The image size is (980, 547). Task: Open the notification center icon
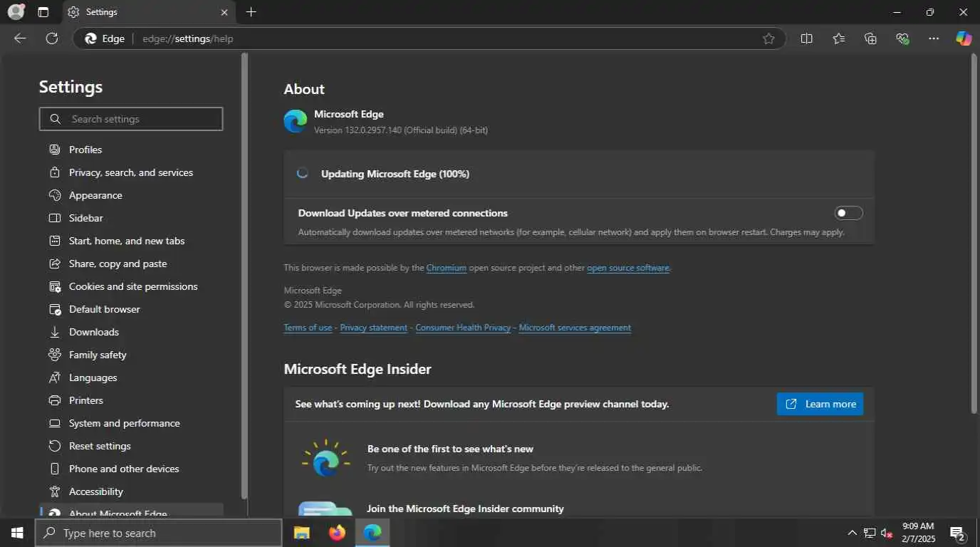tap(957, 533)
